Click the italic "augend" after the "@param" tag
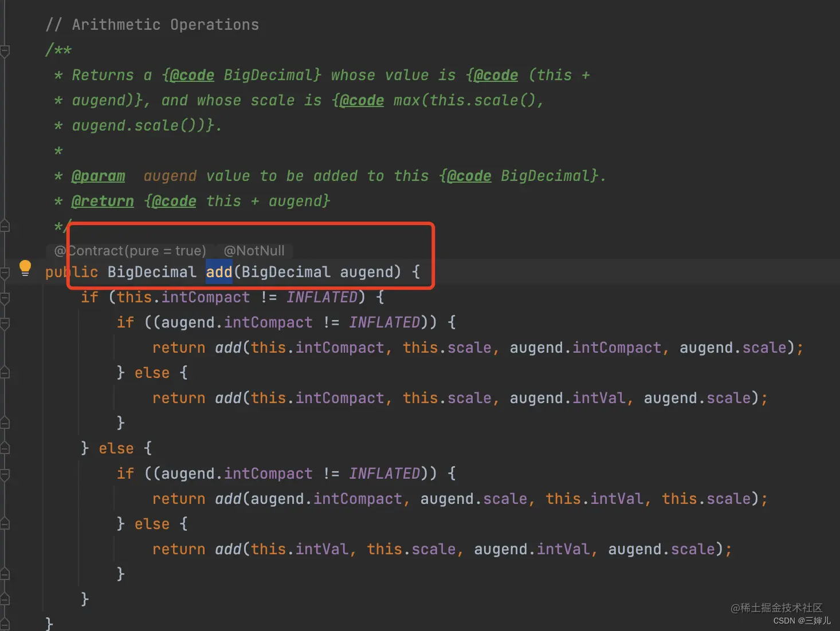The height and width of the screenshot is (631, 840). click(x=170, y=176)
